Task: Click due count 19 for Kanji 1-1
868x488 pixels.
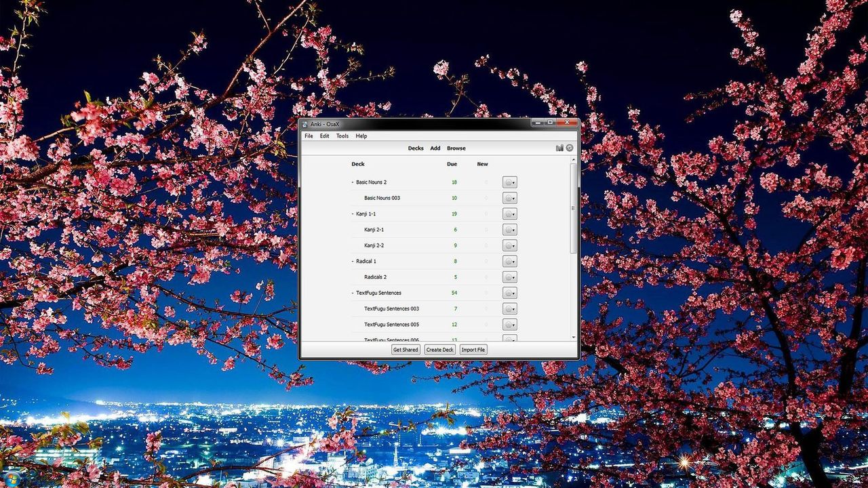Action: (x=454, y=213)
